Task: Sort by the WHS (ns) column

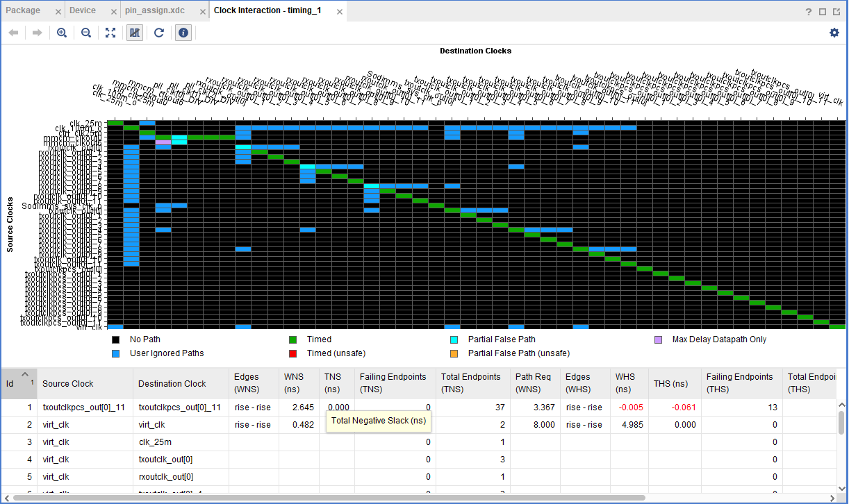Action: coord(629,383)
